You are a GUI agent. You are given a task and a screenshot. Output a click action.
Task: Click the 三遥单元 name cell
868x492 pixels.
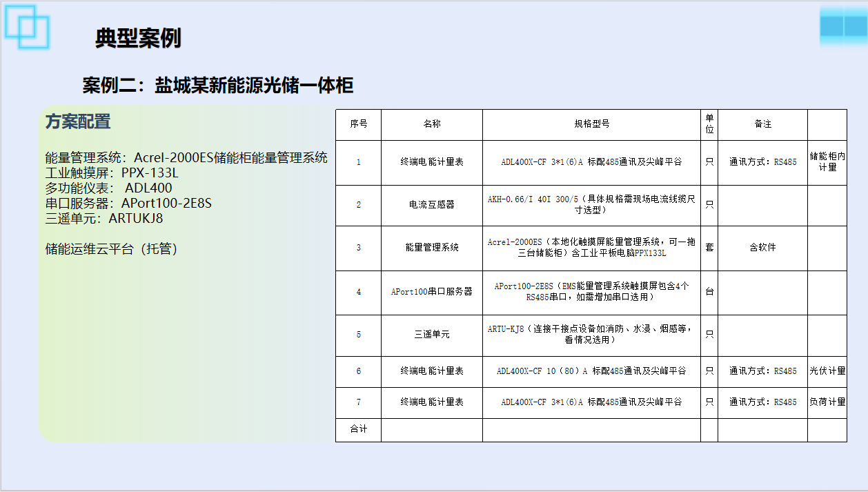pyautogui.click(x=432, y=335)
